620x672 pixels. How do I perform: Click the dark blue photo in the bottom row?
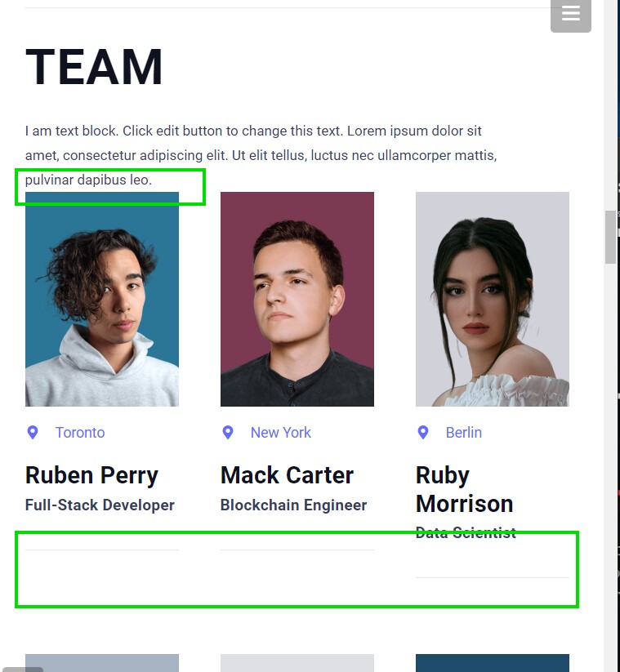[492, 663]
